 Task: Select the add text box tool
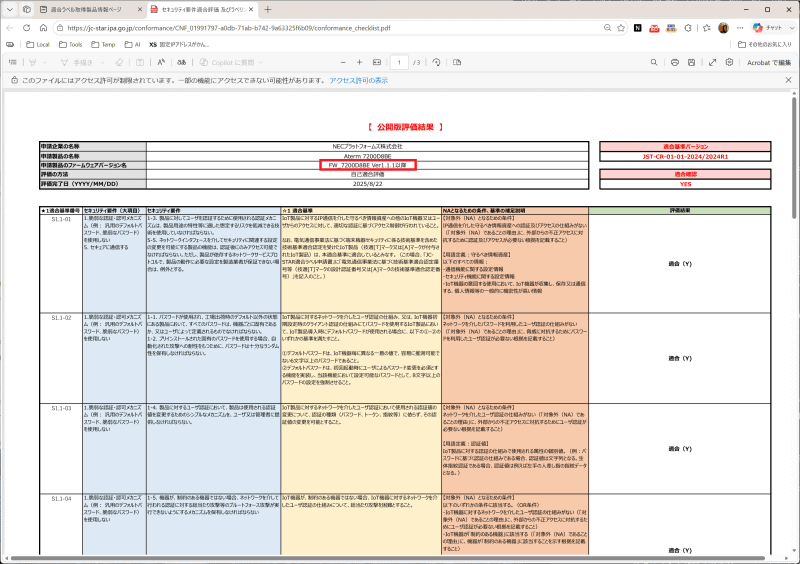140,62
